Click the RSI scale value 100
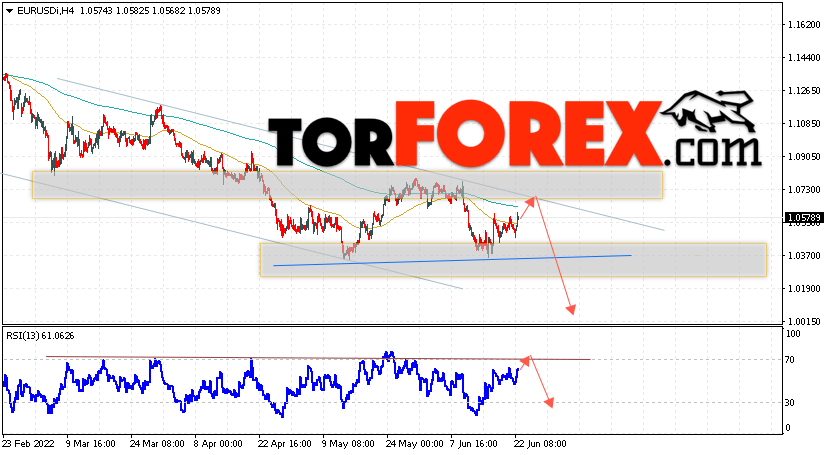The height and width of the screenshot is (455, 828). point(793,334)
